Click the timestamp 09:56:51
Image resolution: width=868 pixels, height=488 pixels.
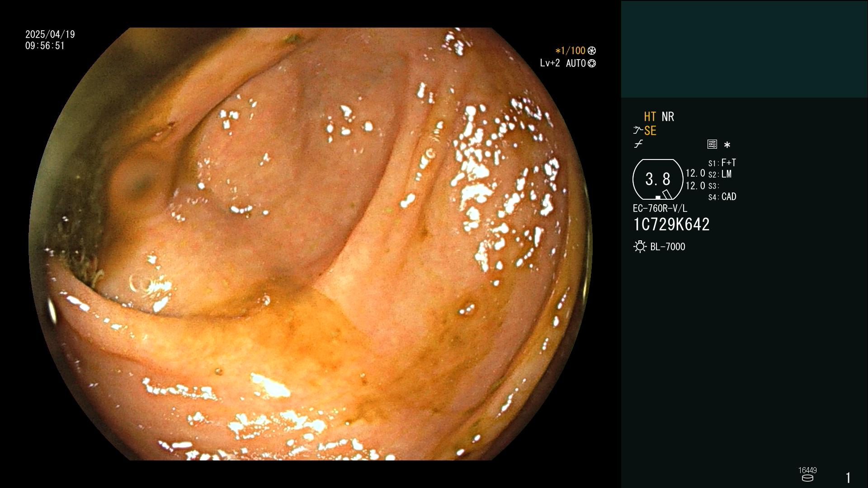coord(45,46)
